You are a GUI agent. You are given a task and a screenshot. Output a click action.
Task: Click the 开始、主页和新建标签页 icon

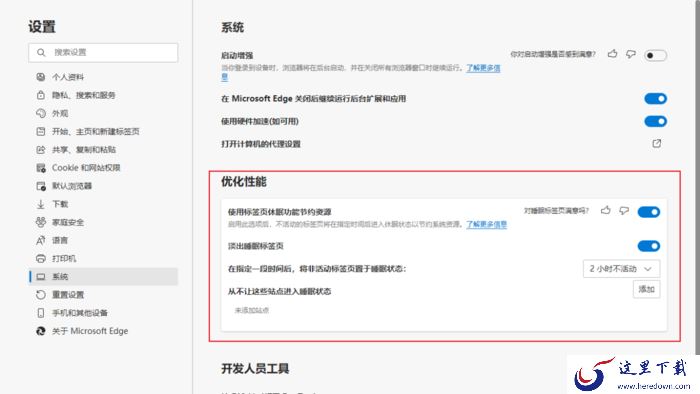tap(41, 131)
